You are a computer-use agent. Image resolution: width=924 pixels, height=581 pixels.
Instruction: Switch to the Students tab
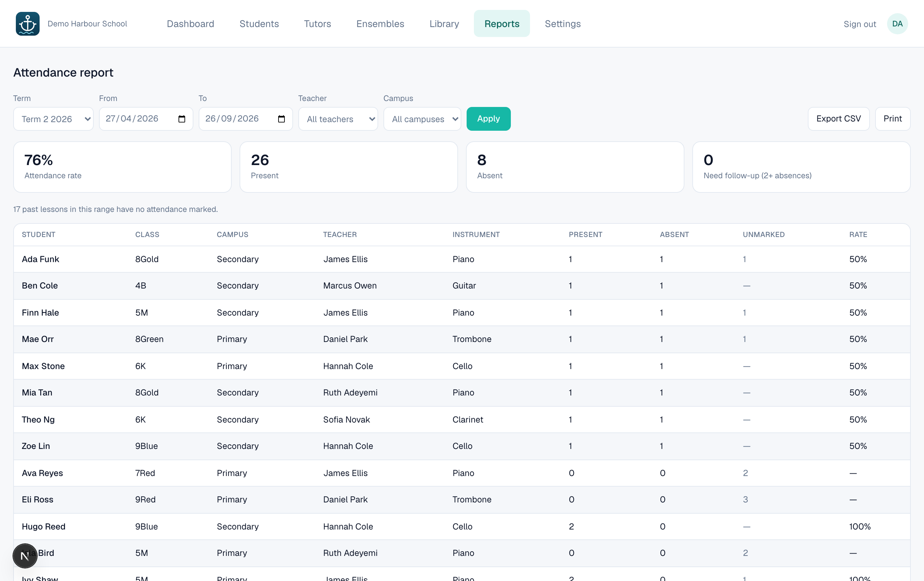[259, 24]
